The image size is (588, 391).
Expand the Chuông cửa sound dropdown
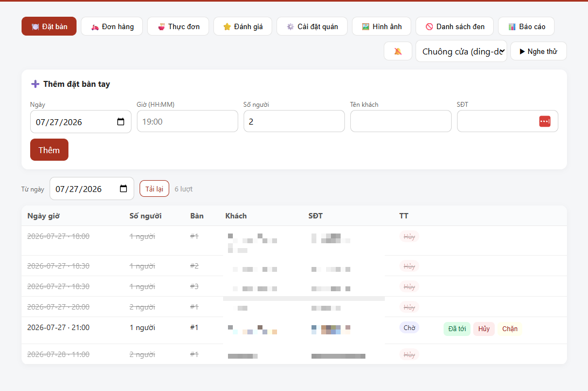point(461,51)
